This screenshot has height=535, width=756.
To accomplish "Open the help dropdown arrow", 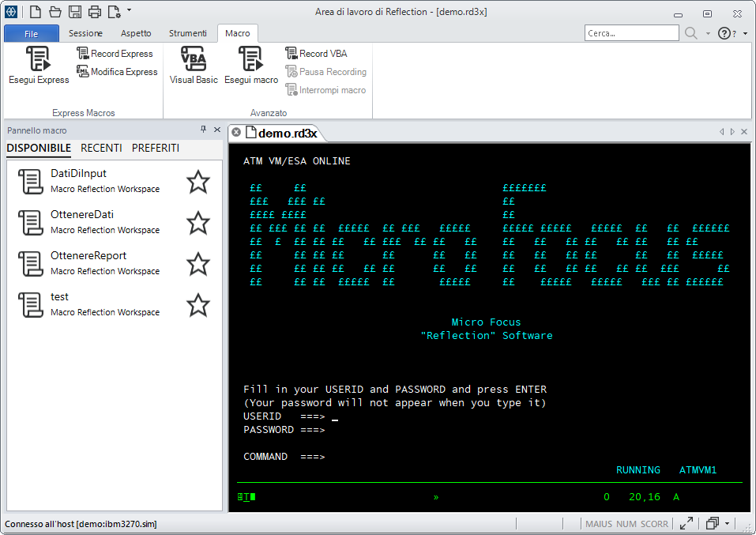I will (745, 34).
